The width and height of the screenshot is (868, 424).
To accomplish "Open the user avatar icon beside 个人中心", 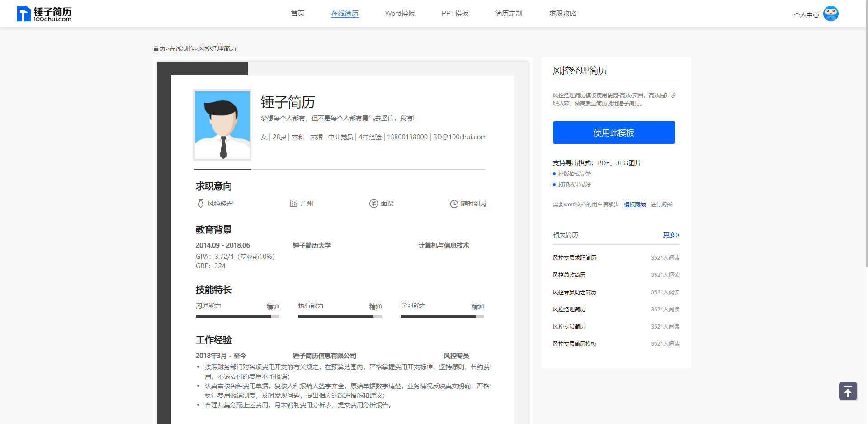I will pyautogui.click(x=831, y=14).
